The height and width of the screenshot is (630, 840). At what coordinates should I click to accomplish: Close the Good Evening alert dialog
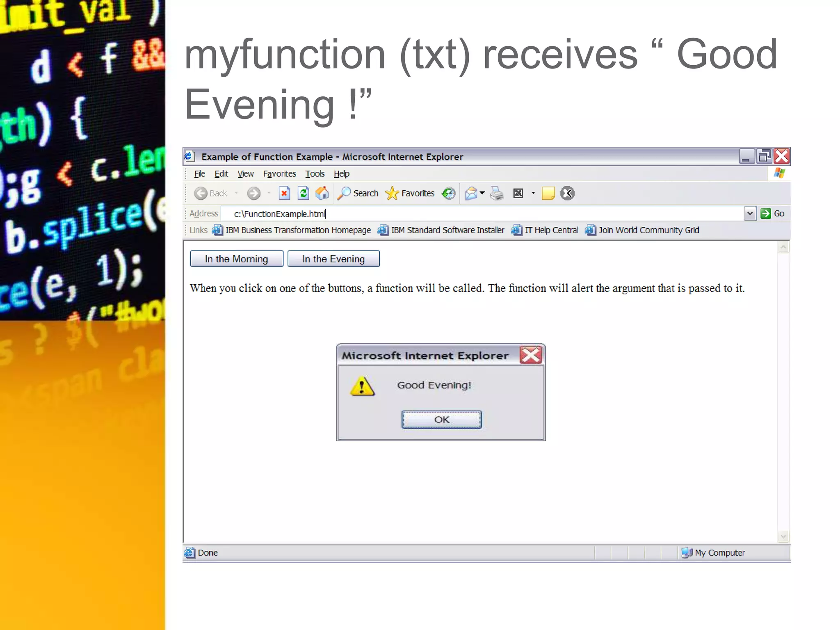[531, 355]
